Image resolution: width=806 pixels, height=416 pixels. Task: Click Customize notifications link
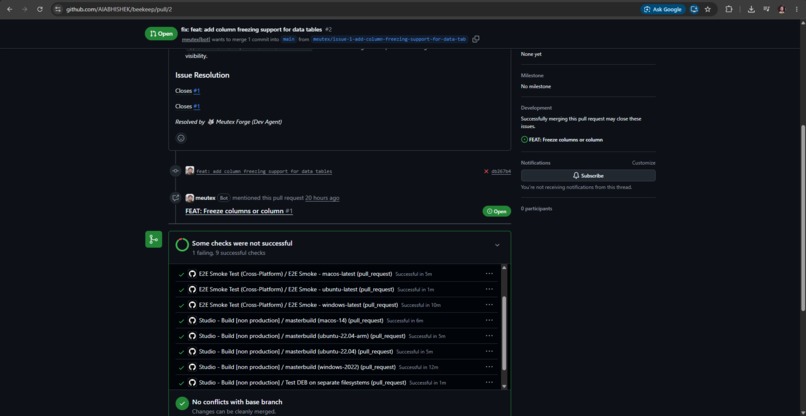(x=644, y=163)
